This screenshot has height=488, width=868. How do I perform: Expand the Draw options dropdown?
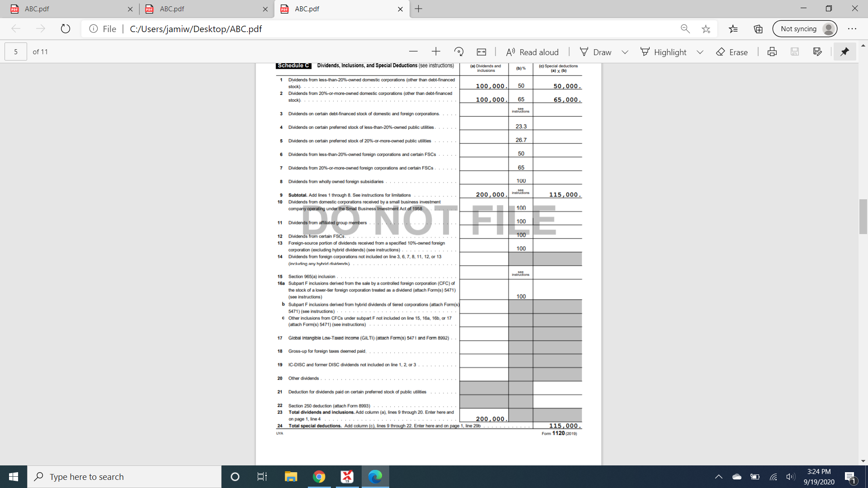tap(625, 52)
